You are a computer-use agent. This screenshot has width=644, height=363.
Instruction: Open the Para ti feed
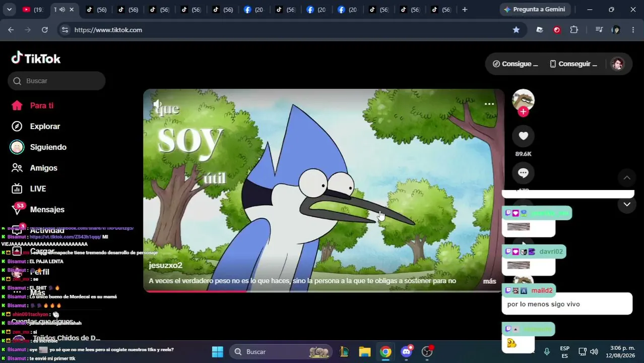point(32,105)
